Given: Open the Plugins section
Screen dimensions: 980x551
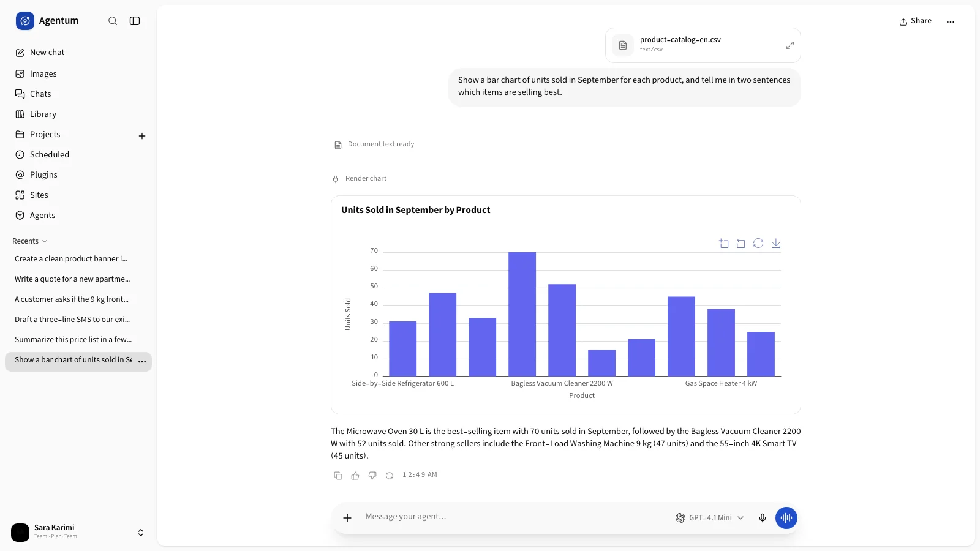Looking at the screenshot, I should coord(78,174).
